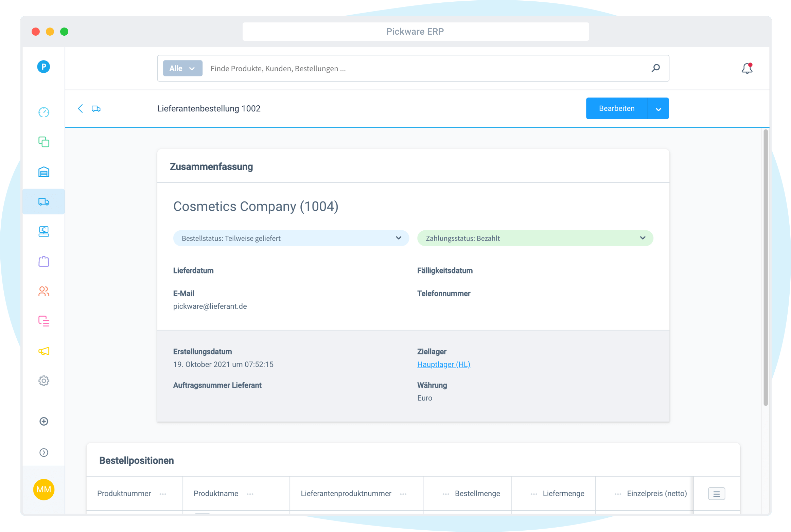Click the small truck icon beside back arrow
Viewport: 791px width, 532px height.
[x=96, y=108]
